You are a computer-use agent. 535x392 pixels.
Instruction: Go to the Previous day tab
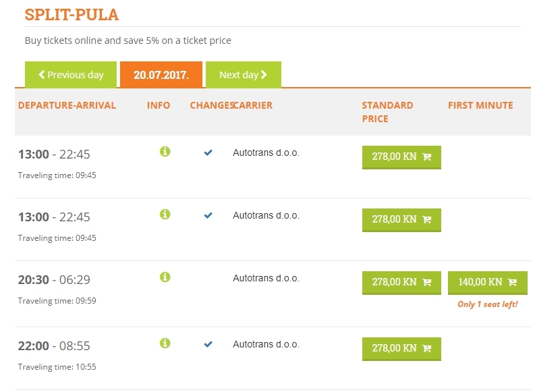(x=71, y=75)
